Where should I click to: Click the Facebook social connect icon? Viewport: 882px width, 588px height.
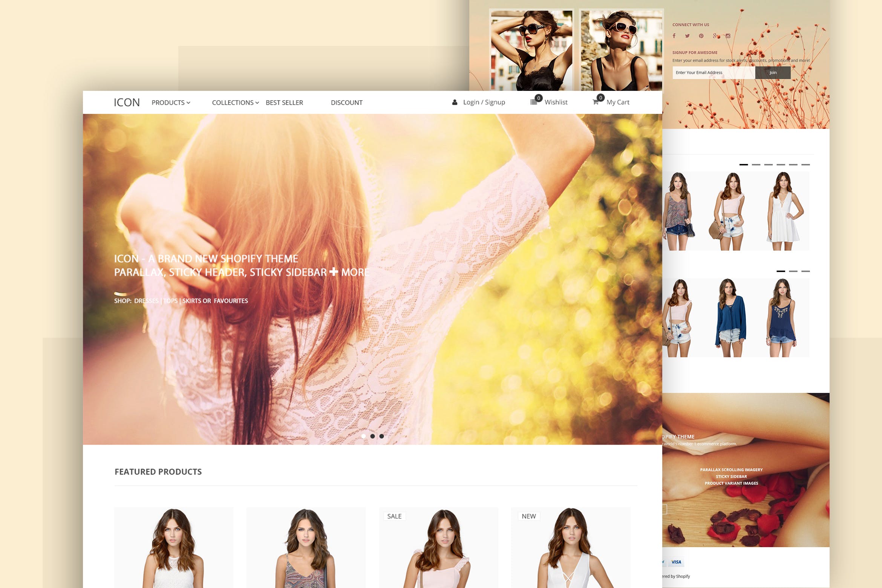(674, 35)
